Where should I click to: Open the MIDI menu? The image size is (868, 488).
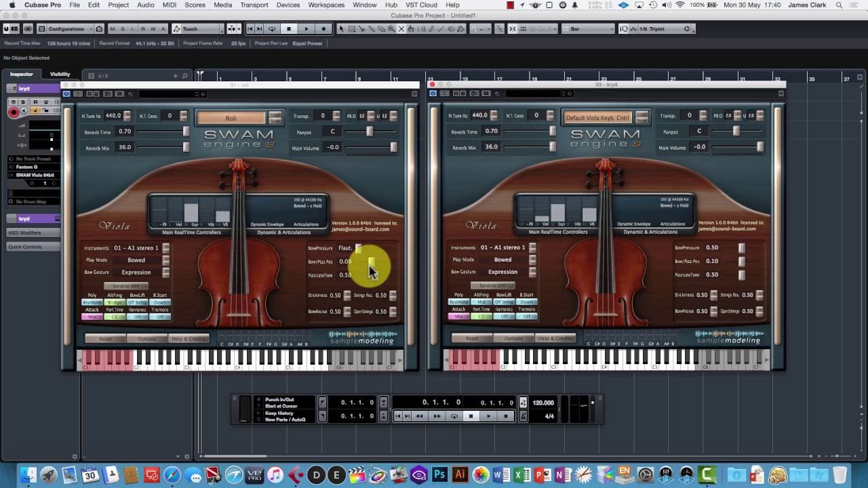click(170, 5)
